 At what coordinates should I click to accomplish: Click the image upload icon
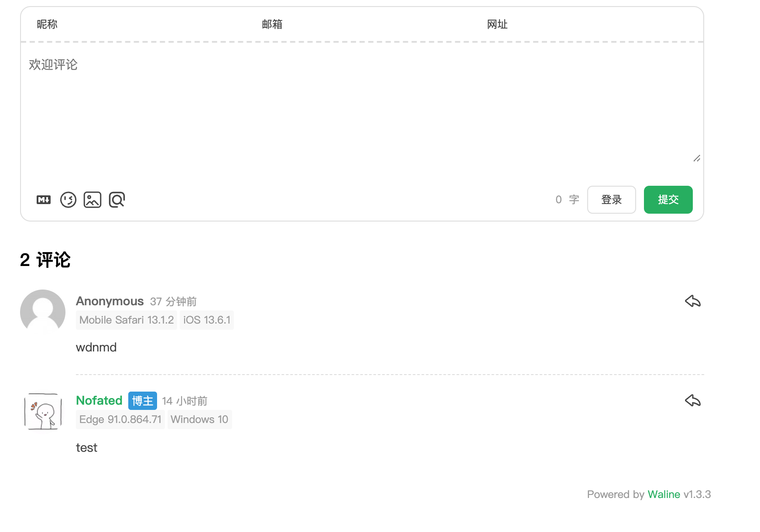point(92,199)
